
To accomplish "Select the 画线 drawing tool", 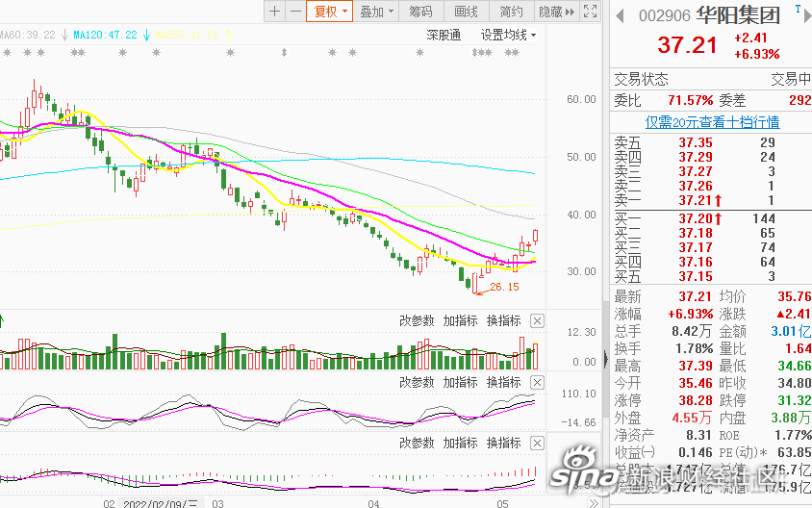I will point(466,12).
